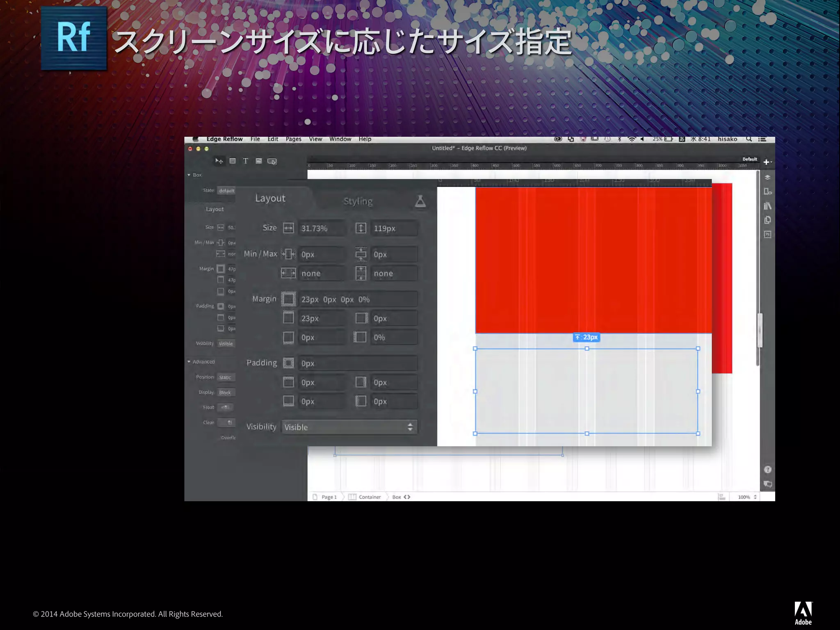The height and width of the screenshot is (630, 840).
Task: Select the Selection arrow tool
Action: pyautogui.click(x=219, y=161)
